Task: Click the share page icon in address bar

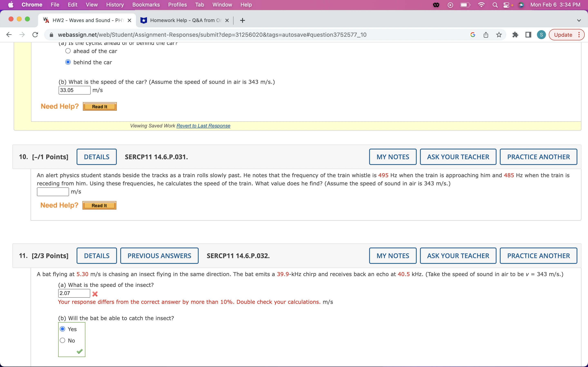Action: [486, 35]
